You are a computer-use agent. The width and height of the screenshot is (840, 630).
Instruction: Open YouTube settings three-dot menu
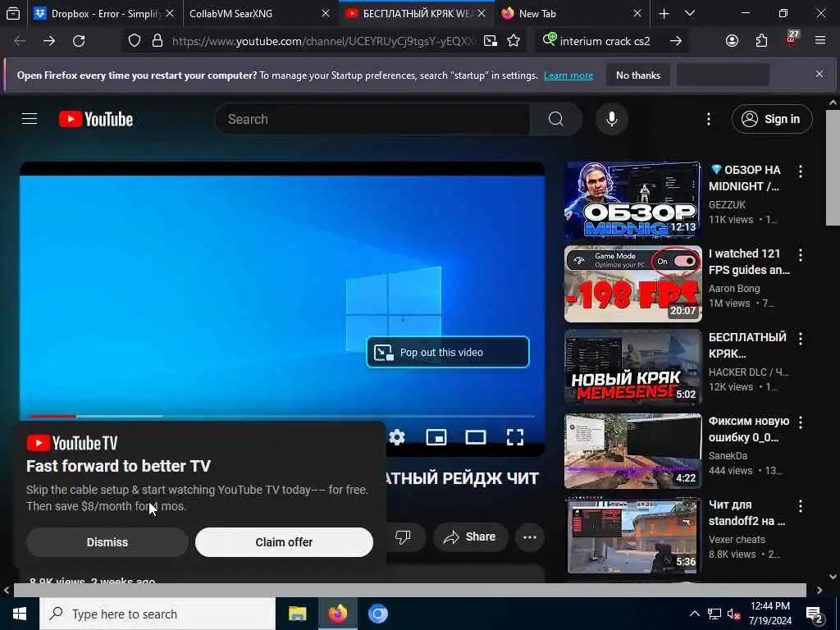(709, 119)
